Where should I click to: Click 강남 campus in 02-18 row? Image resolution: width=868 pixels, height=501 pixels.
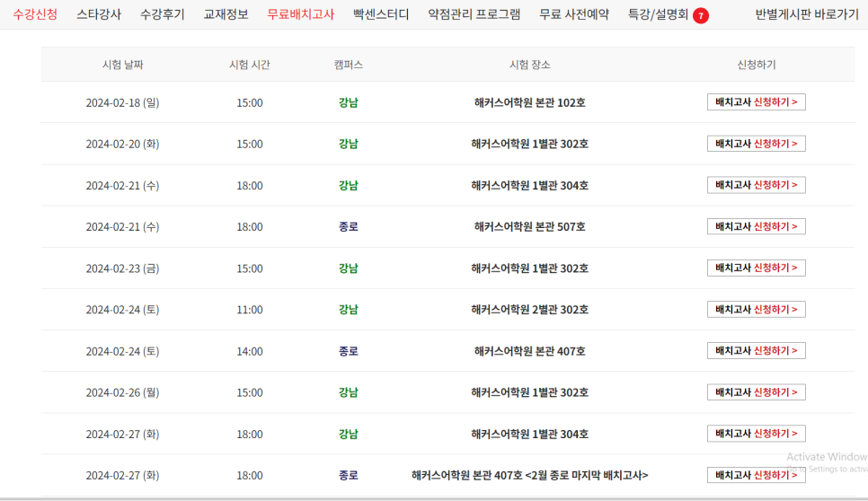point(349,103)
